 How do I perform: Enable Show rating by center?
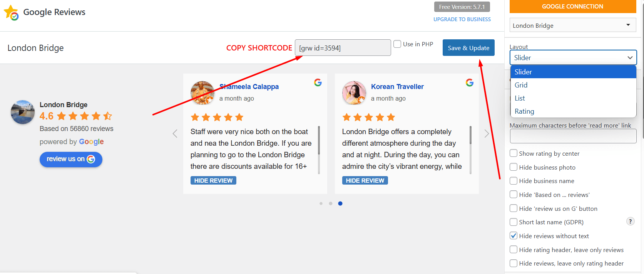click(x=514, y=153)
